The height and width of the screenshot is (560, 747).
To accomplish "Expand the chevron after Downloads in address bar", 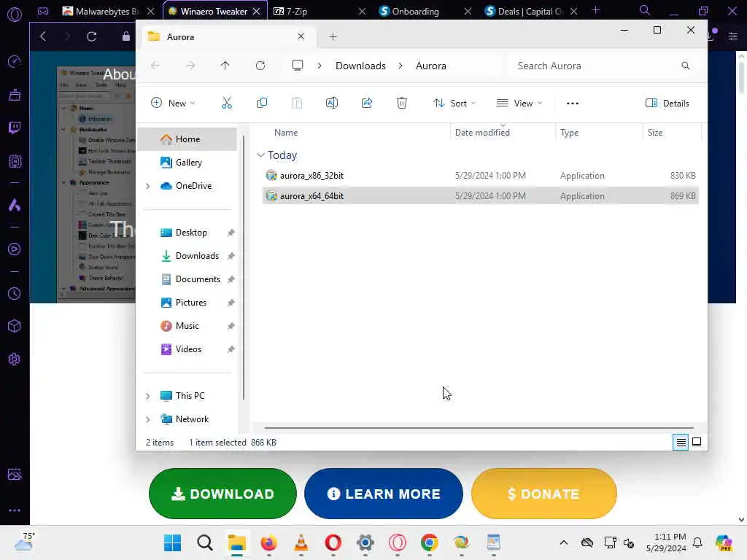I will [400, 66].
